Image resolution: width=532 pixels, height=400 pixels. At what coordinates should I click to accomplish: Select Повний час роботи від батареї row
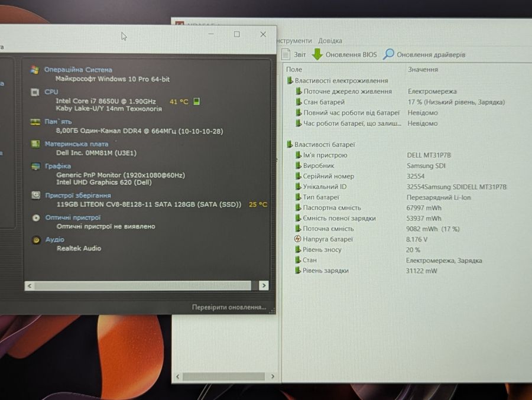tap(366, 113)
